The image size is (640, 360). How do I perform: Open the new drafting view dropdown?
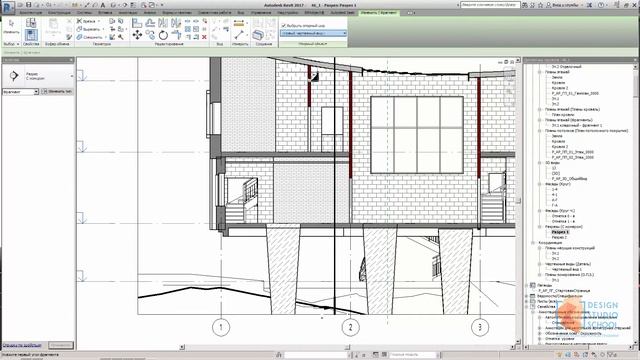[313, 33]
